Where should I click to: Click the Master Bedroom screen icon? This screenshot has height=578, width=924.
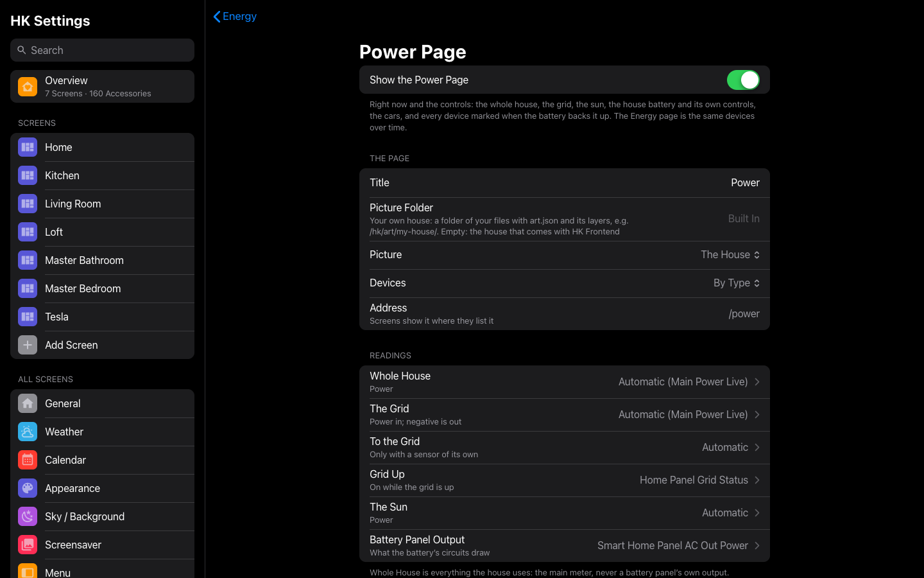(28, 288)
